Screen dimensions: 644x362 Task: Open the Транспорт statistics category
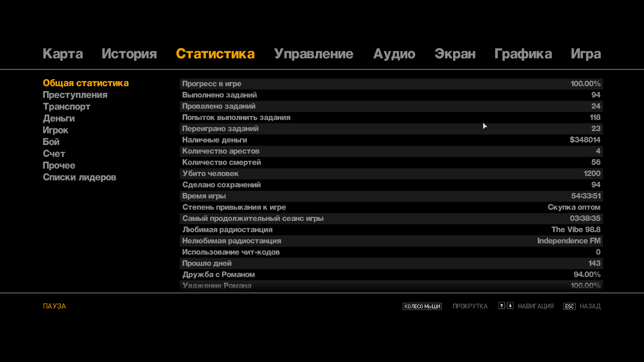click(x=66, y=107)
